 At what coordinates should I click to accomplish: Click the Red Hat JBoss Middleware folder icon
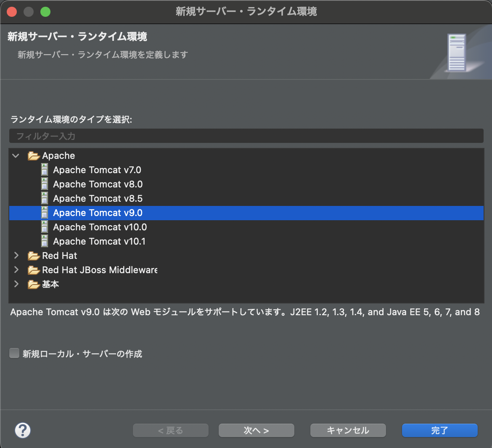point(34,270)
